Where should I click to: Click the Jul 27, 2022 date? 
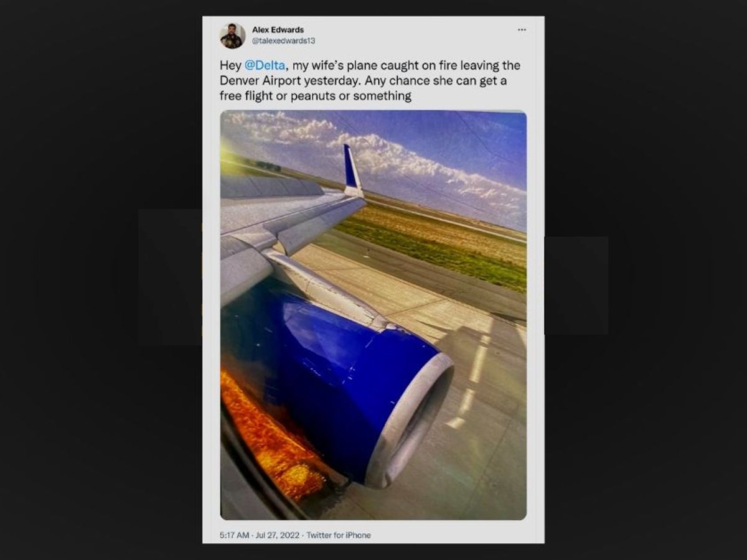pos(277,535)
